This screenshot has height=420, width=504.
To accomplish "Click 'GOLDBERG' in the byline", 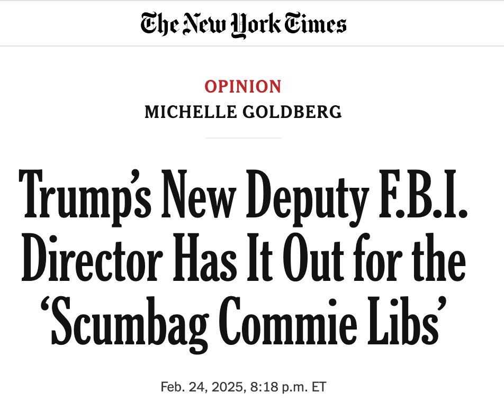I will pos(292,112).
